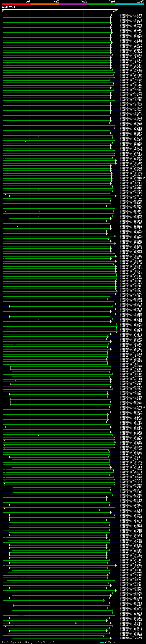146x644 pixels.
Task: Click the cyan alignment bar of UniRef100_A7QRD6
Action: click(57, 15)
